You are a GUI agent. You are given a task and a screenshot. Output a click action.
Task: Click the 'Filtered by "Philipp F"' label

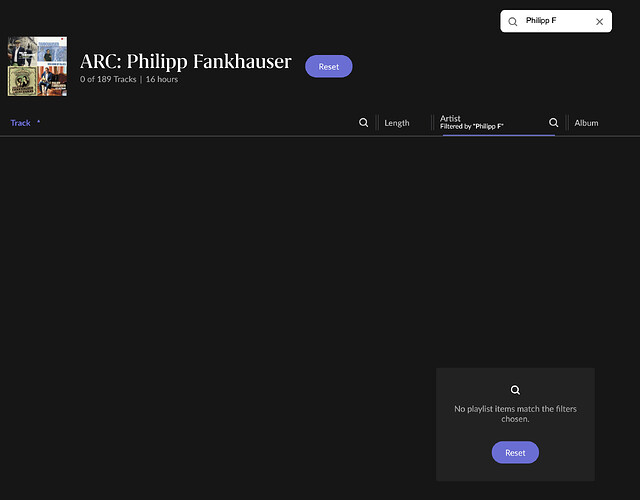pyautogui.click(x=472, y=127)
